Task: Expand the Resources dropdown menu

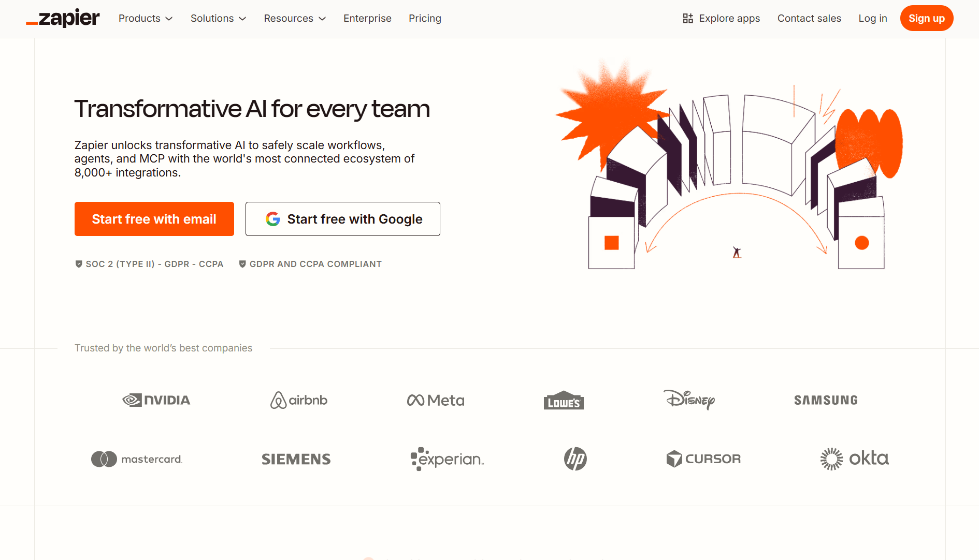Action: (295, 19)
